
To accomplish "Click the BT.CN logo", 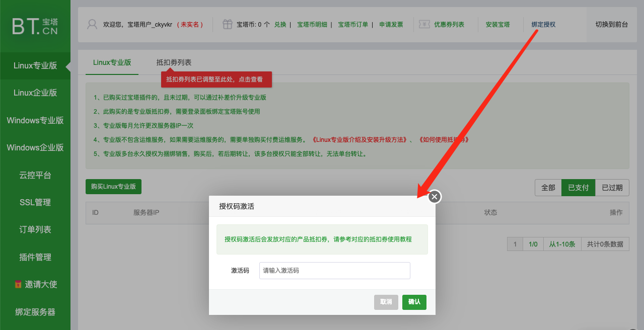I will 35,26.
